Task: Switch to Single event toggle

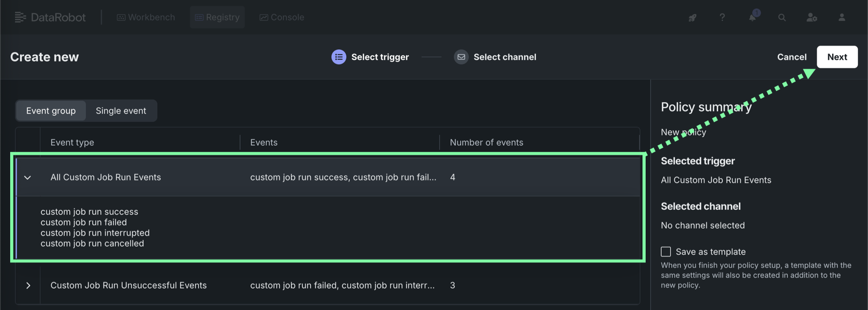Action: coord(121,111)
